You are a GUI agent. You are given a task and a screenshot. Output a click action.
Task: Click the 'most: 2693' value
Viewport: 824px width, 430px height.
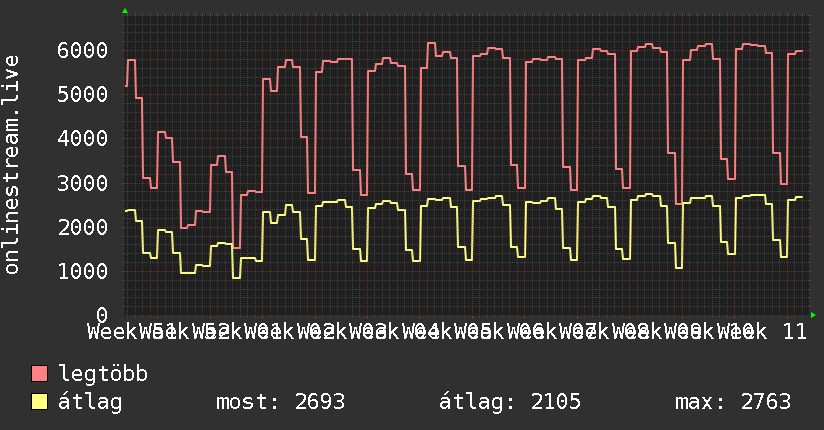click(281, 402)
